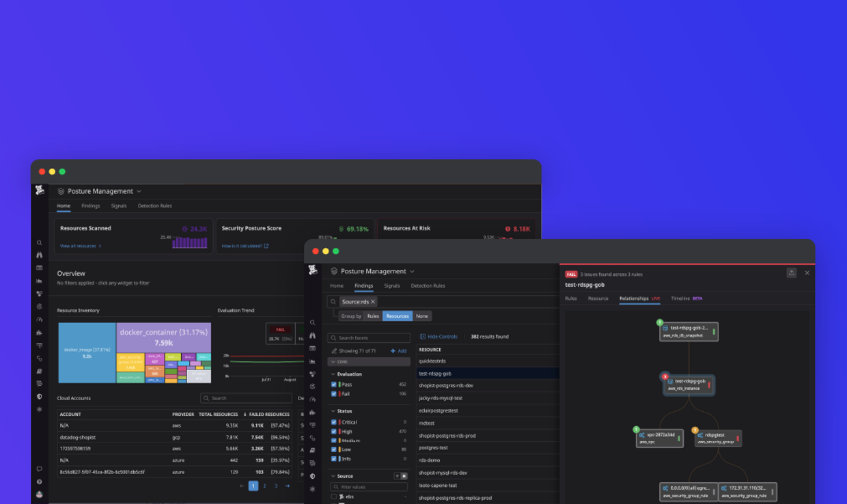847x504 pixels.
Task: Collapse the Status facet group
Action: [x=333, y=411]
